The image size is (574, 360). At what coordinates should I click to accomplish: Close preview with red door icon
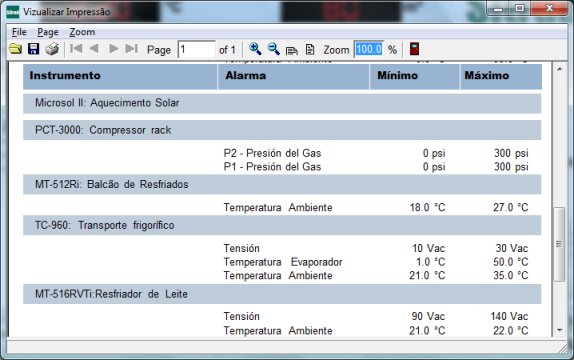tap(414, 49)
